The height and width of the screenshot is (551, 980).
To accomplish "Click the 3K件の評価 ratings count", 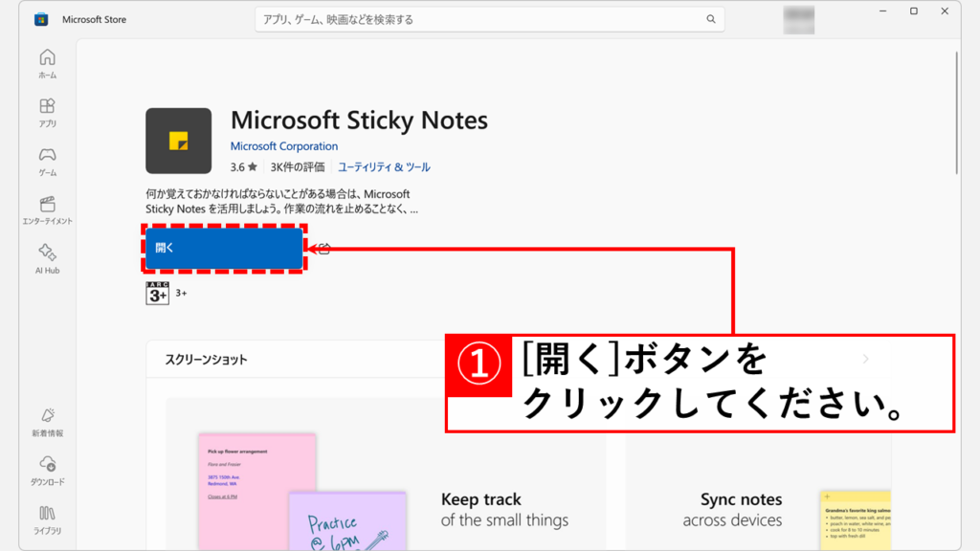I will (298, 166).
